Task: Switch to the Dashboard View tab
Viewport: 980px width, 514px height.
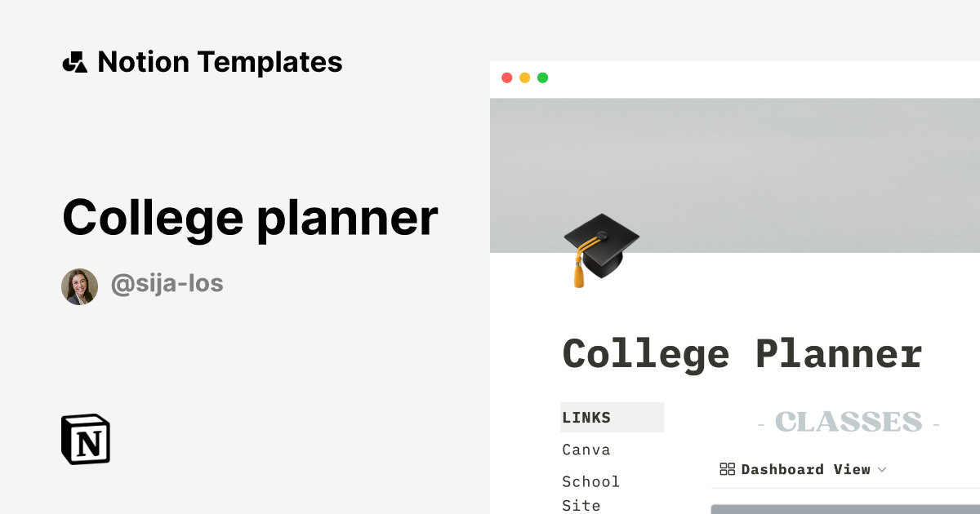Action: (805, 469)
